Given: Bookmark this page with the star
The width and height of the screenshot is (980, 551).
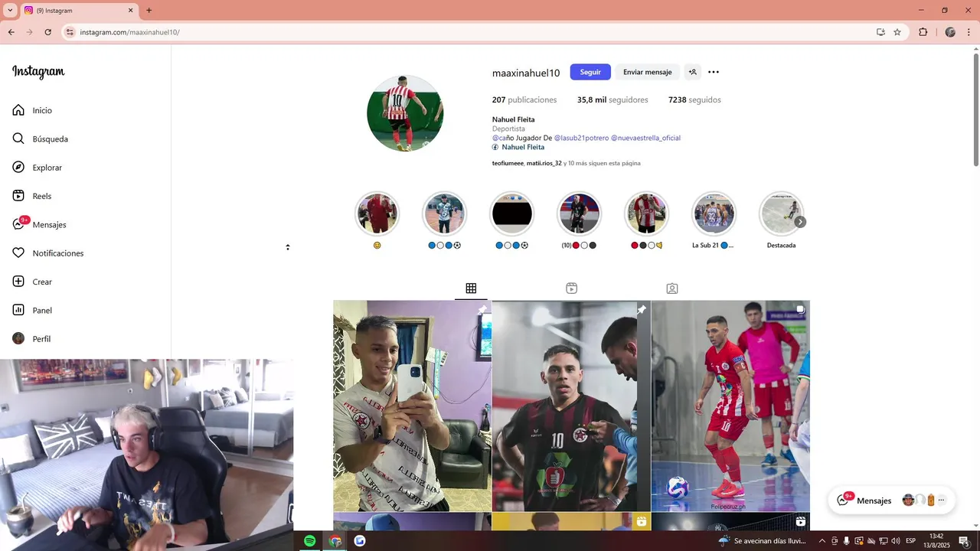Looking at the screenshot, I should (x=897, y=32).
